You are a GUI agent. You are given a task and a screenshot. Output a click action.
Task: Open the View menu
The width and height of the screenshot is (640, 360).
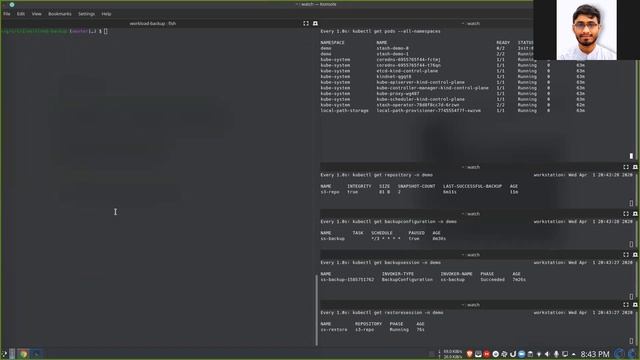click(36, 14)
